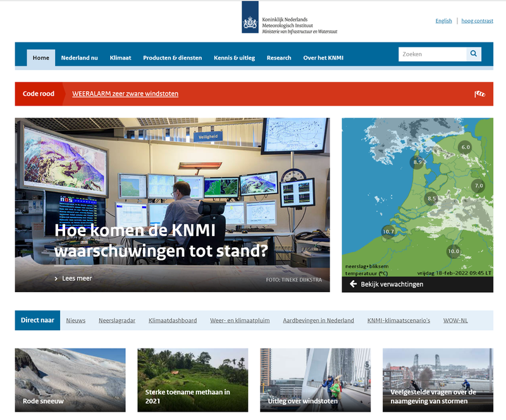
Task: Click Koninklijk Nederlands Meteorologisch Instituut title
Action: (x=288, y=22)
